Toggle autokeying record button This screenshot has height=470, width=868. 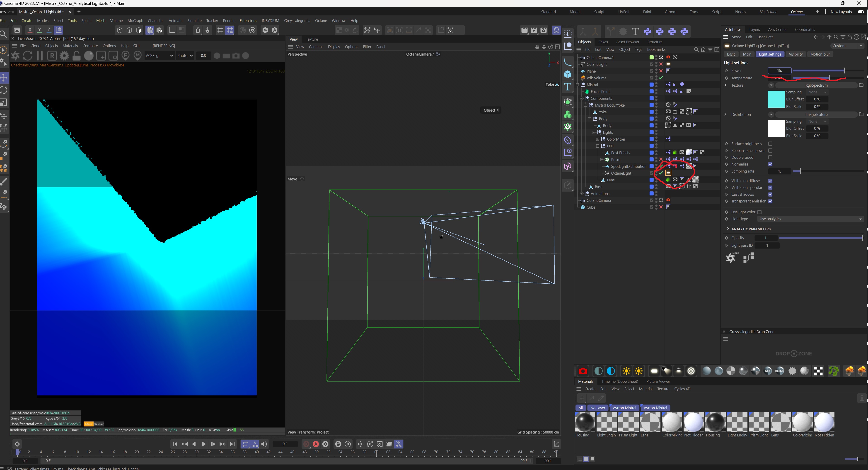tap(316, 444)
